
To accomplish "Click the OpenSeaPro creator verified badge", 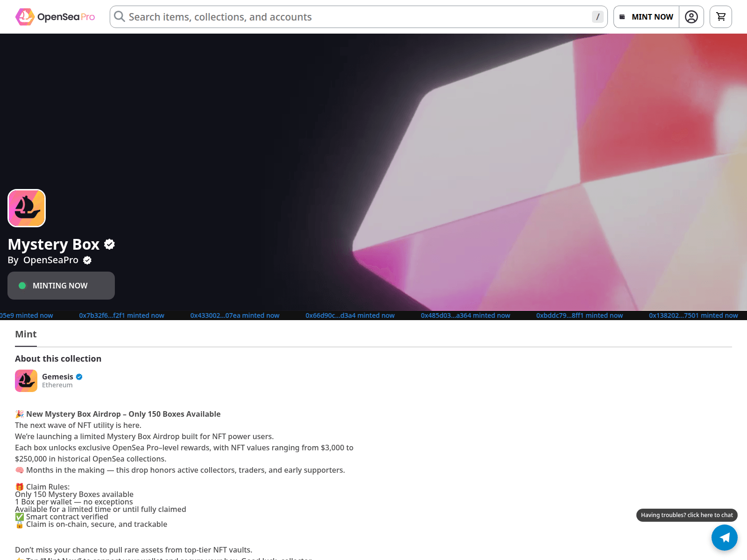I will tap(87, 260).
